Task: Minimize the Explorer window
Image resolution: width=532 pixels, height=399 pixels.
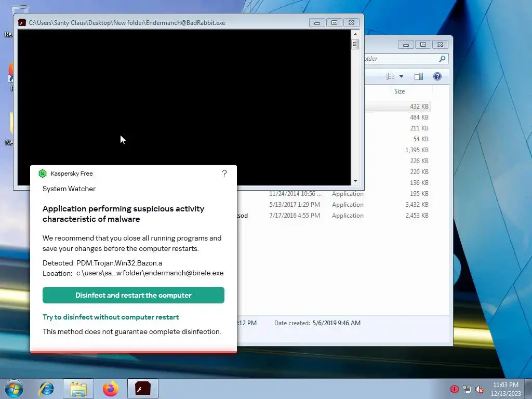Action: point(405,45)
